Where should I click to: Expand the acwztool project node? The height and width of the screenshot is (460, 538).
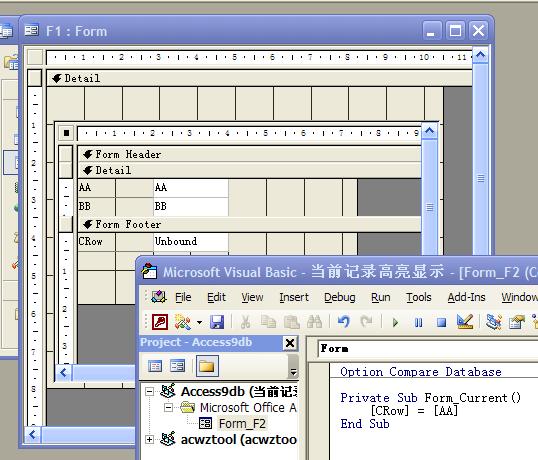(x=149, y=439)
